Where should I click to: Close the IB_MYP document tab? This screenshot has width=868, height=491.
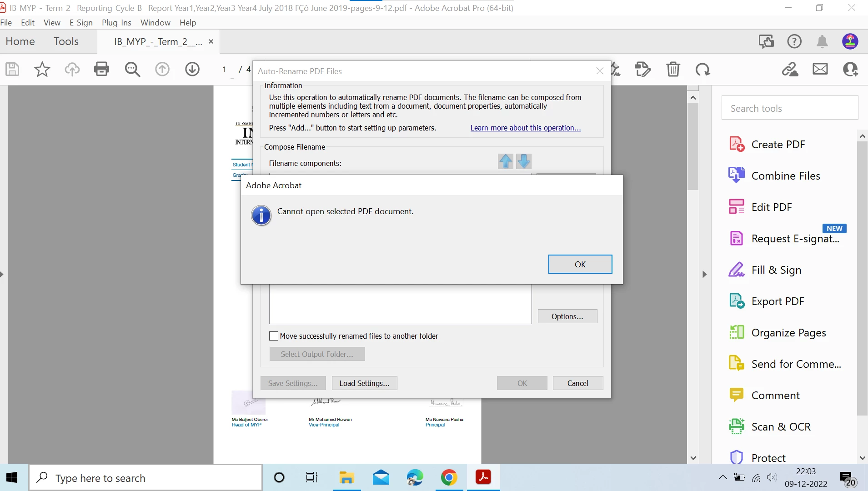click(x=211, y=41)
